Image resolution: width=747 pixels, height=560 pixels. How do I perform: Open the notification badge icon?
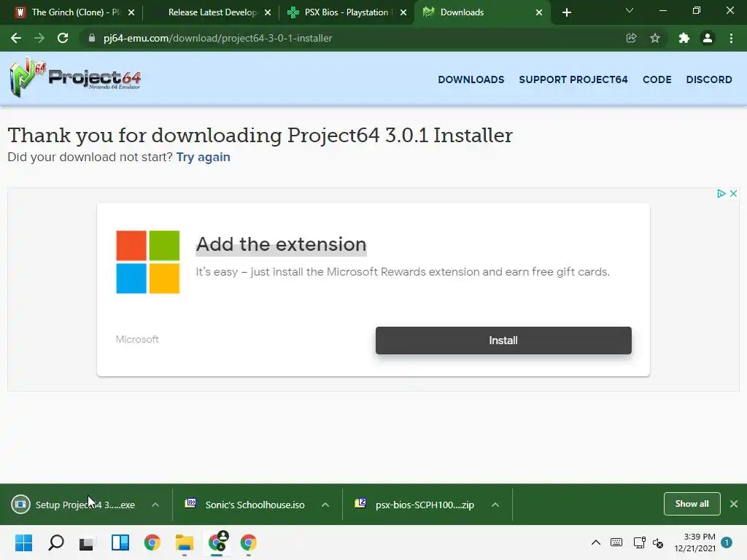[727, 542]
